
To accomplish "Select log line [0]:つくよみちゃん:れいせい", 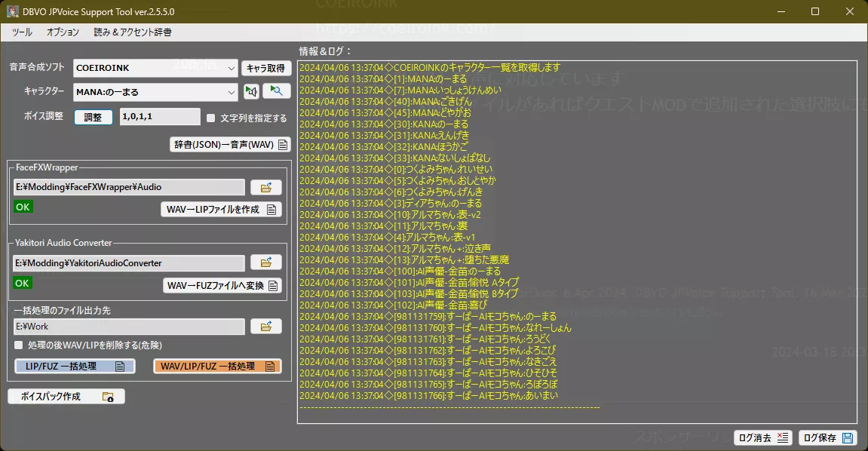I will tap(396, 170).
